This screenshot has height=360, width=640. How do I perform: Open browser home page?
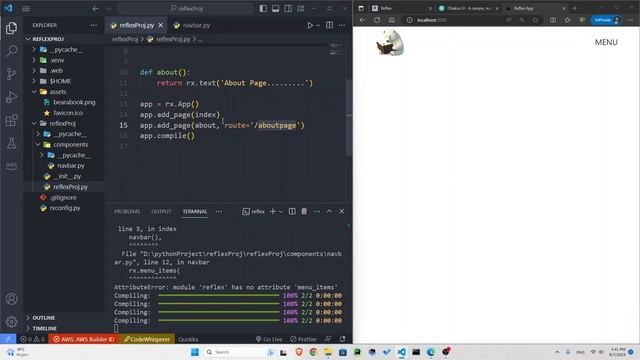[x=391, y=20]
